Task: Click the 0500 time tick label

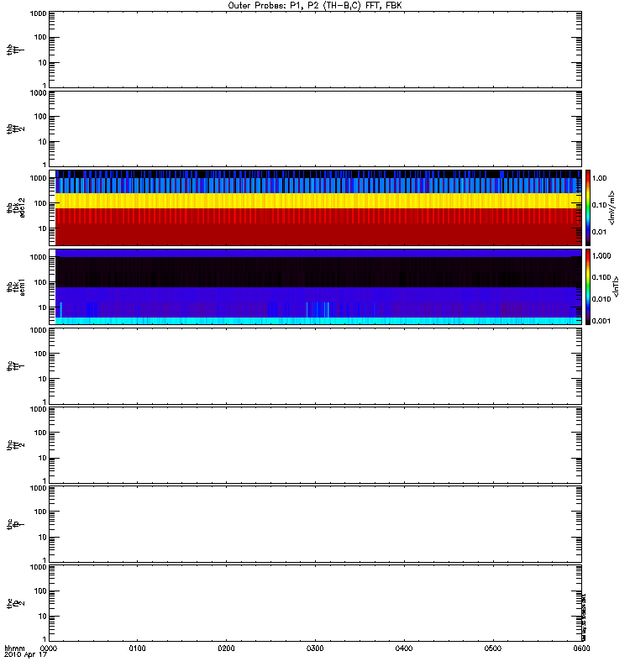Action: click(x=493, y=648)
